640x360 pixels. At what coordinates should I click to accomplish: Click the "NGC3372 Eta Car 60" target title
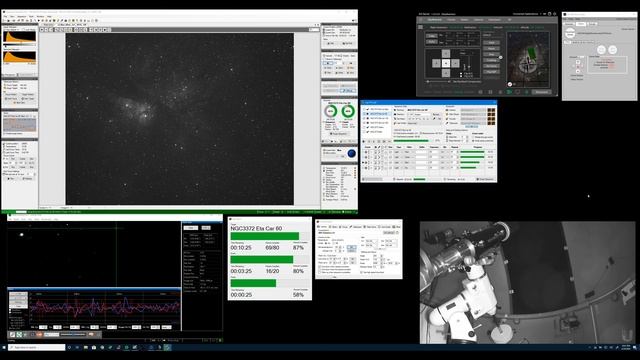tap(256, 228)
